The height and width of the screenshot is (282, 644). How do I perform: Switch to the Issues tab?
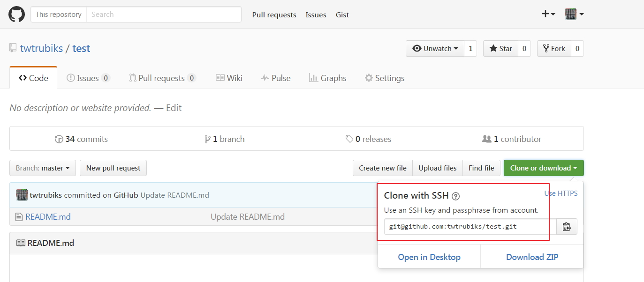[x=88, y=78]
